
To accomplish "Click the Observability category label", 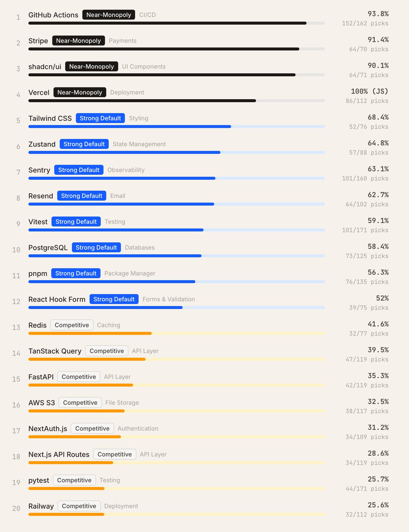I will (x=126, y=170).
